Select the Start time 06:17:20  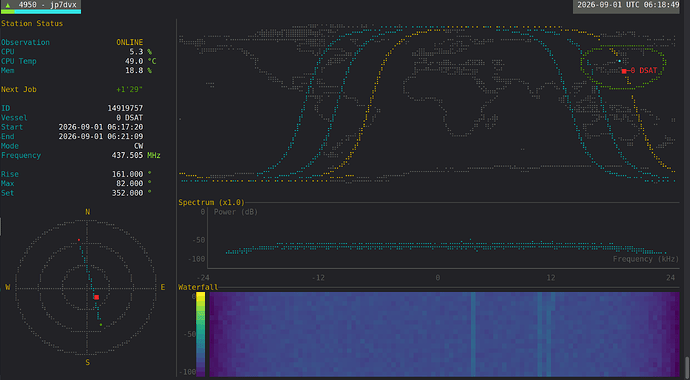click(x=101, y=127)
